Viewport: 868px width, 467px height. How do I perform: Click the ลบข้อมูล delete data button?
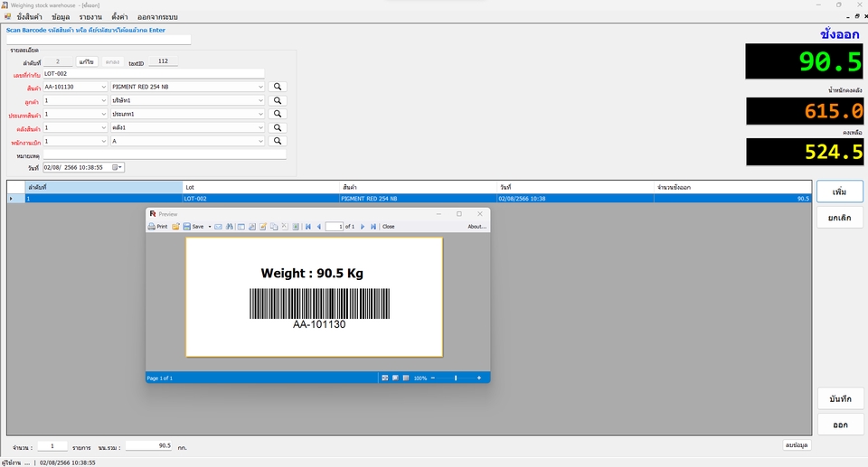pyautogui.click(x=797, y=444)
